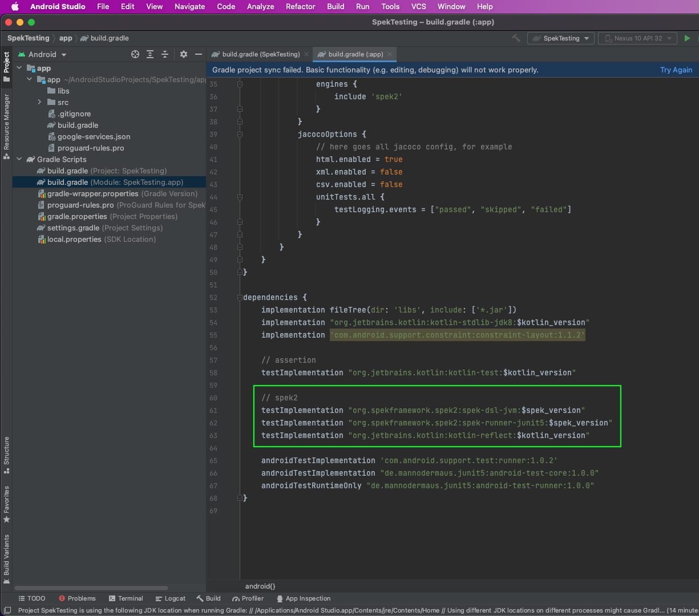699x616 pixels.
Task: Open the Build tool window
Action: 208,598
